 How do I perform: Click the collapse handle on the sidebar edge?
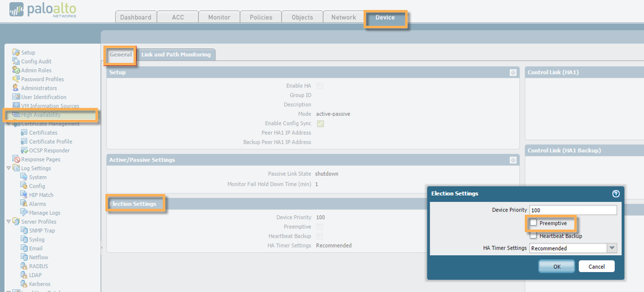coord(101,248)
